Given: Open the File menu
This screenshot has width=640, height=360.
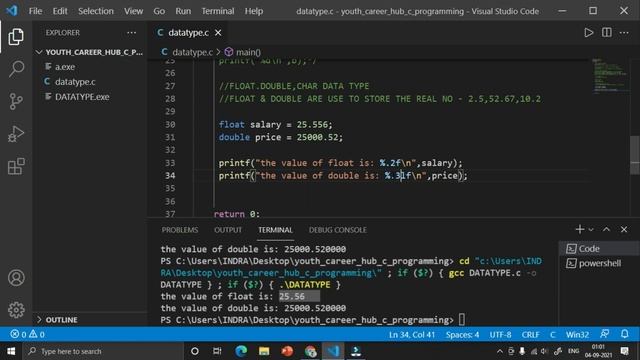Looking at the screenshot, I should tap(36, 11).
